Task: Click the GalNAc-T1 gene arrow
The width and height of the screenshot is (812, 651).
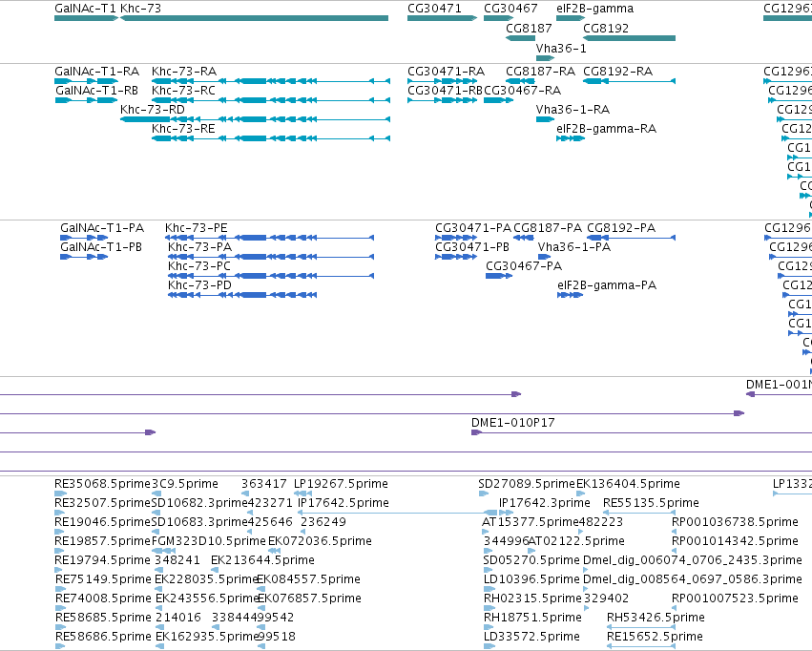Action: (87, 18)
